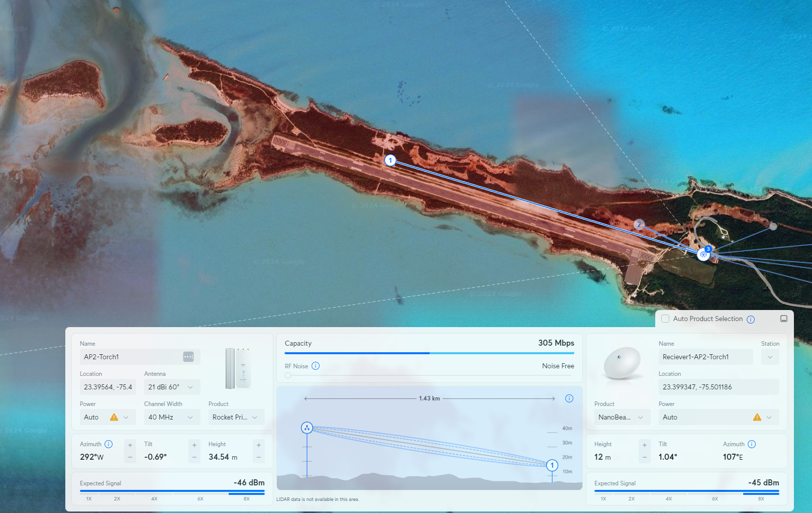Open the Station dropdown for the receiver
Viewport: 812px width, 513px height.
coord(770,357)
